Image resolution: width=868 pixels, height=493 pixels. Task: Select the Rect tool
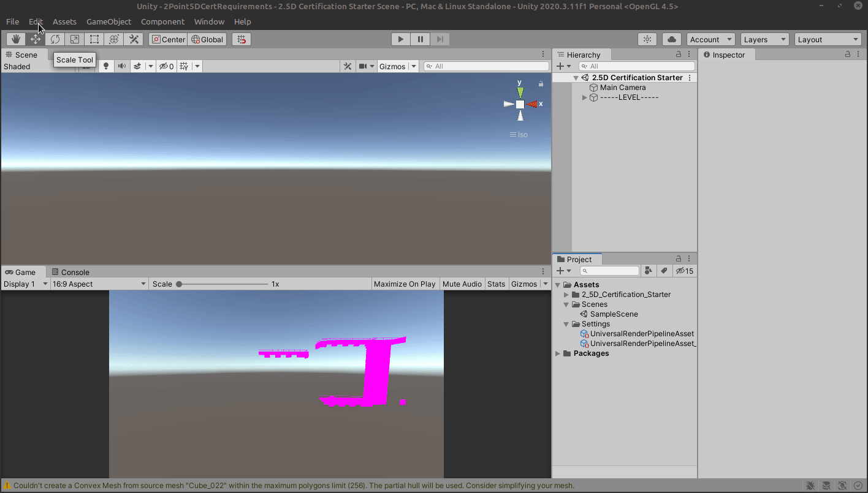94,39
